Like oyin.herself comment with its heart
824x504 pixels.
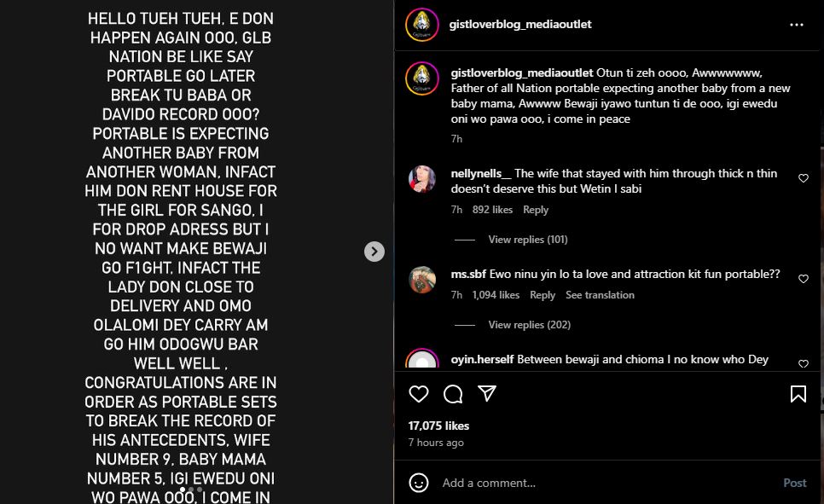803,363
